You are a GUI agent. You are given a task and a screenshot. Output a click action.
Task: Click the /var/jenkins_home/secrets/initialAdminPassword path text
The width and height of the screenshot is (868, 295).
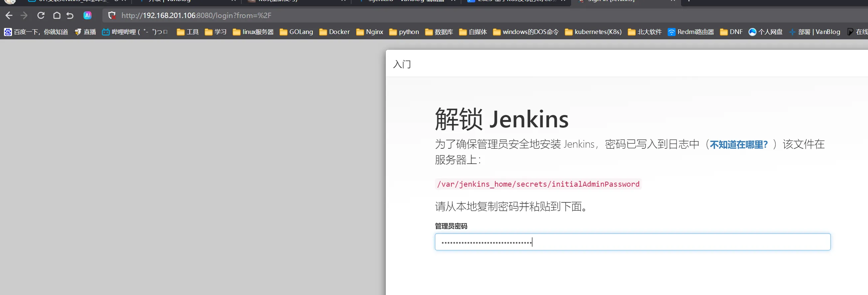(x=538, y=184)
